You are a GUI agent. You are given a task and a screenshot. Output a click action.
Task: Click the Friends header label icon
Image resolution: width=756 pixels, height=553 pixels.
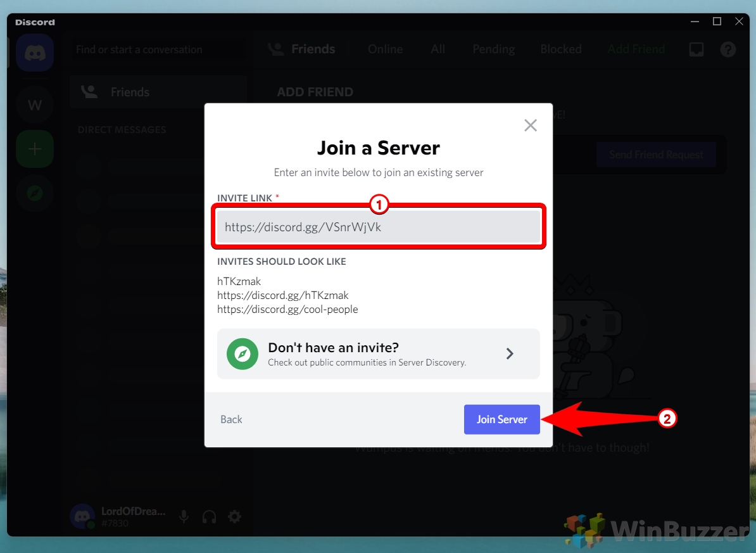point(276,49)
